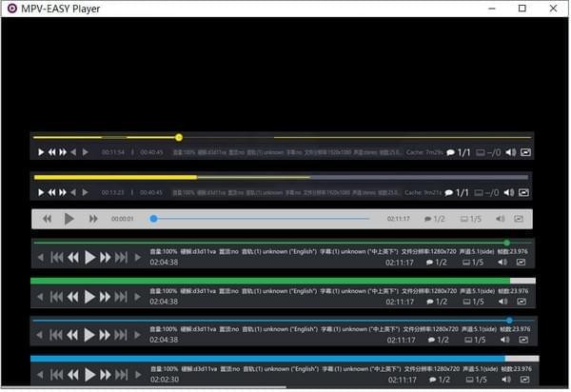
Task: Mute volume in the light gray skin
Action: (501, 219)
